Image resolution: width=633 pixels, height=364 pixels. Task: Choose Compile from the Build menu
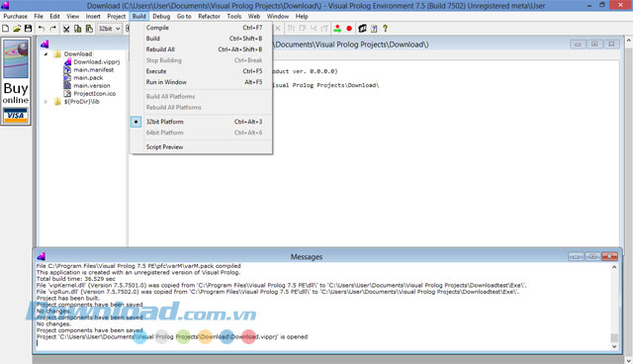pyautogui.click(x=201, y=28)
